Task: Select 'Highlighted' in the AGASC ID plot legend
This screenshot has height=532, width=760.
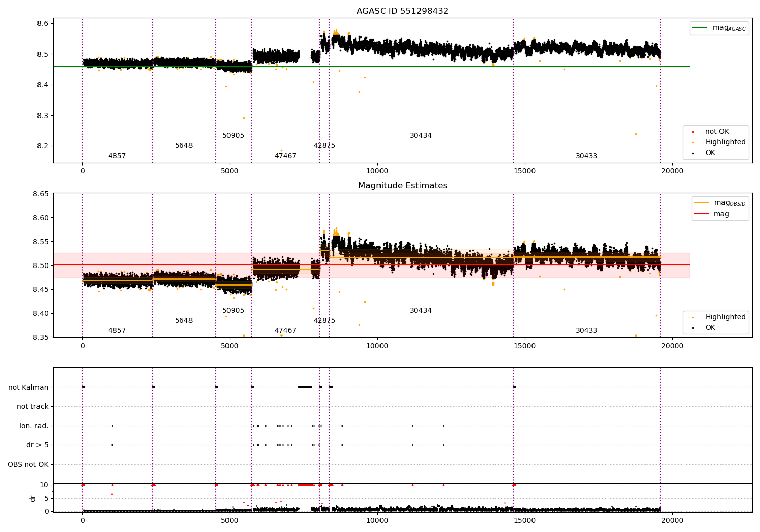Action: 726,142
